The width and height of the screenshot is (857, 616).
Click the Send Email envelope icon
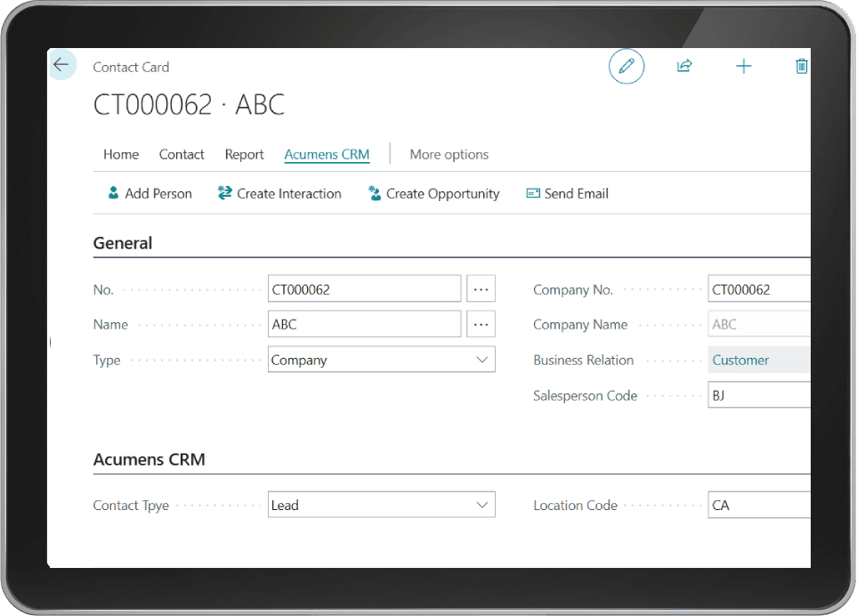pos(533,193)
